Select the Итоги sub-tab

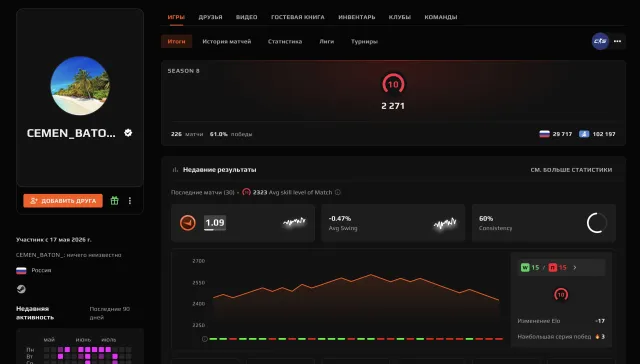176,41
